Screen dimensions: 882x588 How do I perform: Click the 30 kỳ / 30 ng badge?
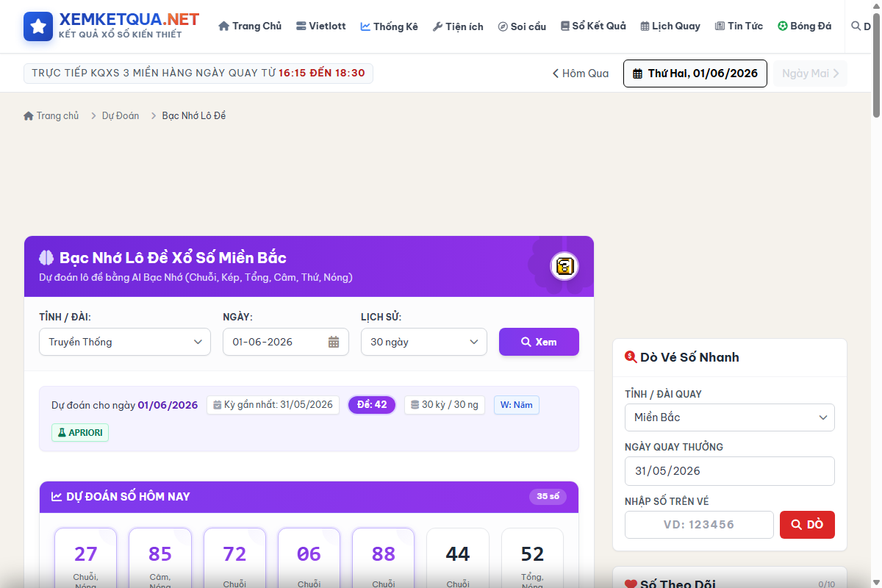pyautogui.click(x=445, y=405)
